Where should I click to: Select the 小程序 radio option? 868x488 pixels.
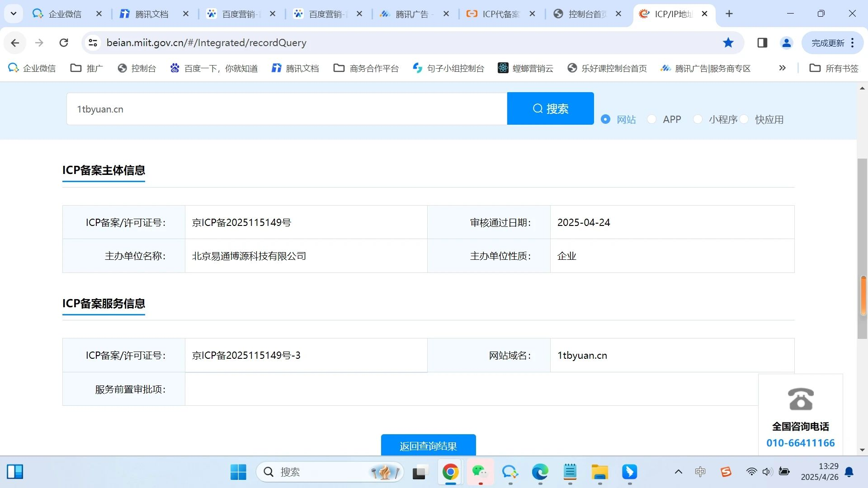point(698,119)
